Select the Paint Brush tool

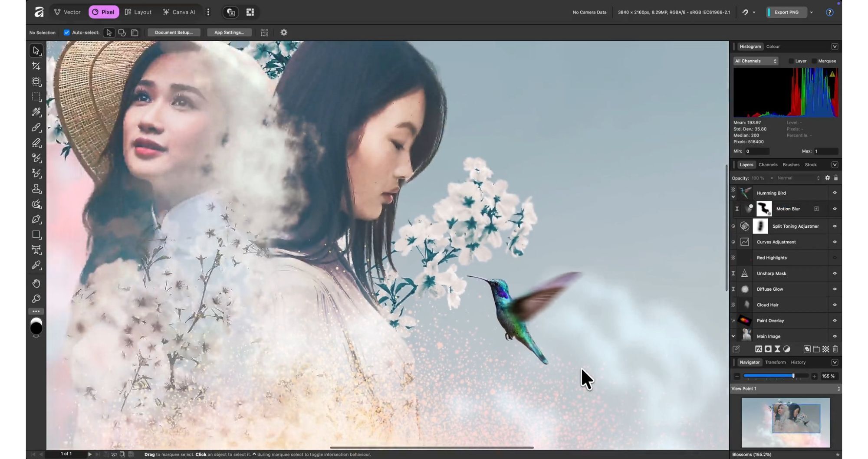[36, 128]
